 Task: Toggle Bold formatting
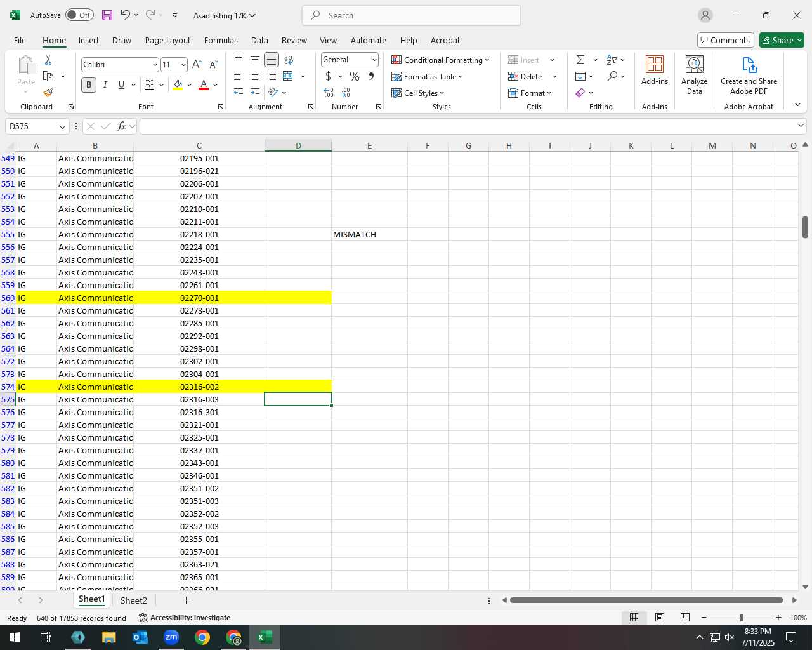89,85
